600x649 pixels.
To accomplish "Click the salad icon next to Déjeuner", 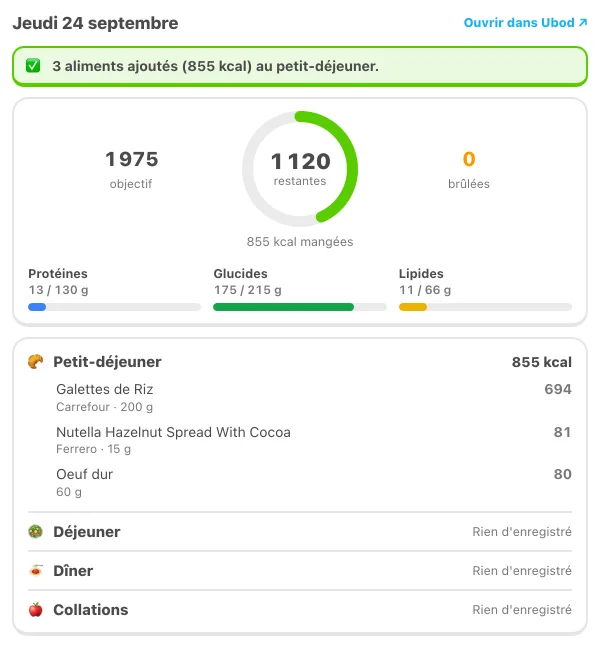I will pyautogui.click(x=36, y=531).
